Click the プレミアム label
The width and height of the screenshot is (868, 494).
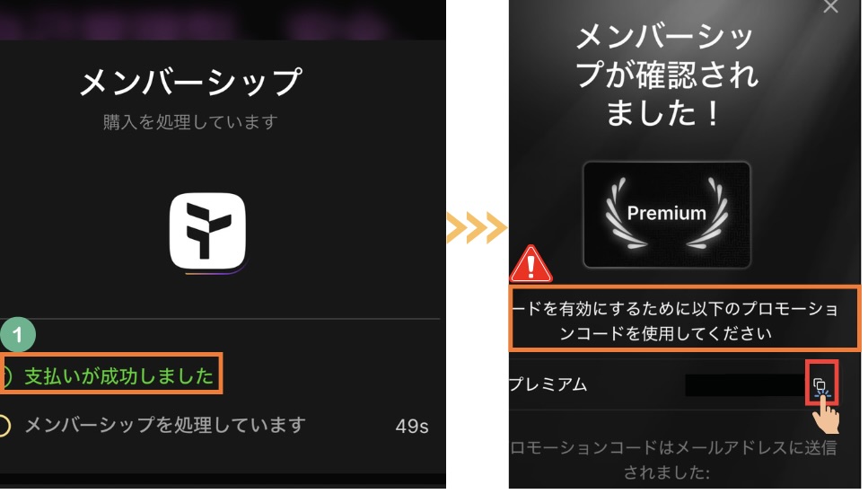548,384
